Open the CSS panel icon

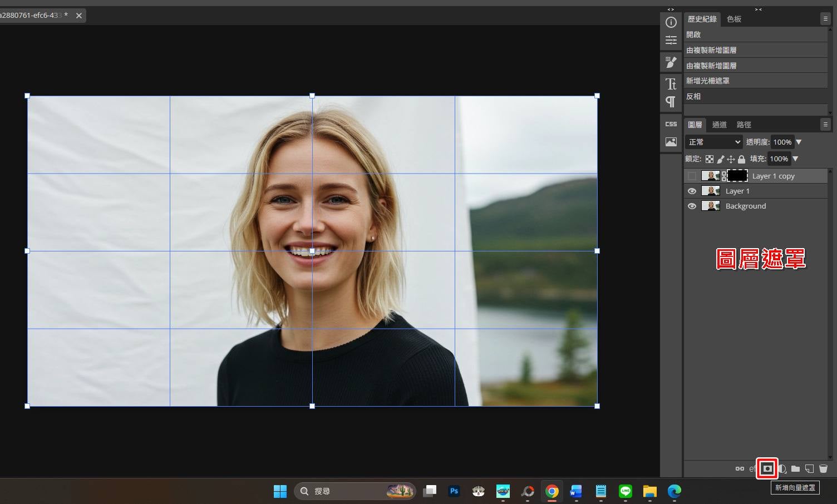[x=671, y=124]
